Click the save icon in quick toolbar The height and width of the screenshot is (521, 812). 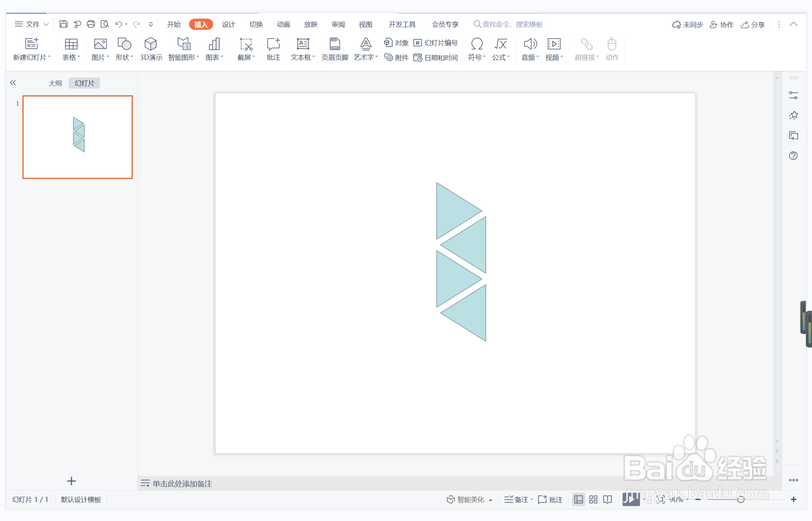pyautogui.click(x=63, y=24)
